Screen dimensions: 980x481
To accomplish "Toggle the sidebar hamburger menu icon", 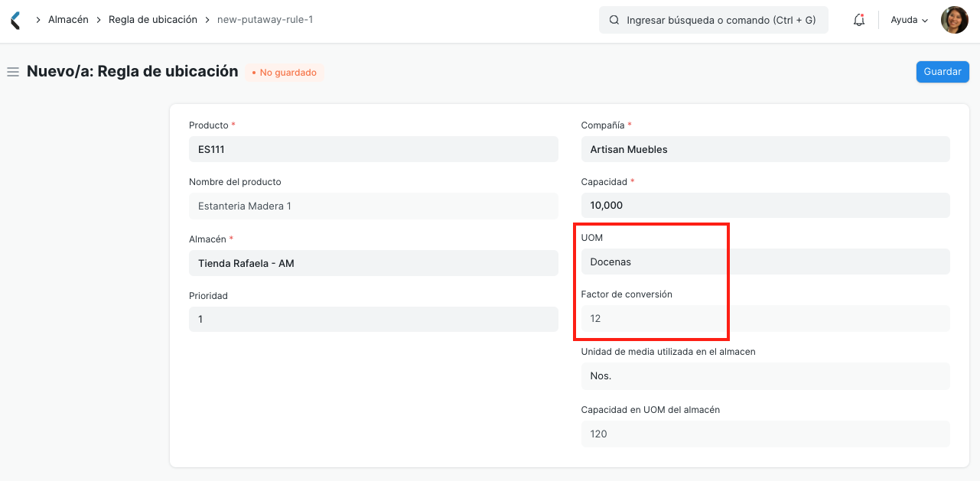I will point(12,72).
